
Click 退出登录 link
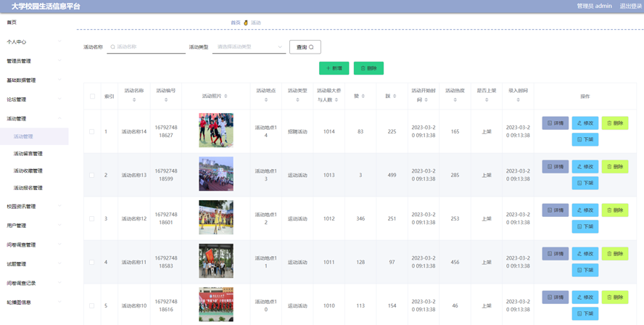click(x=631, y=6)
